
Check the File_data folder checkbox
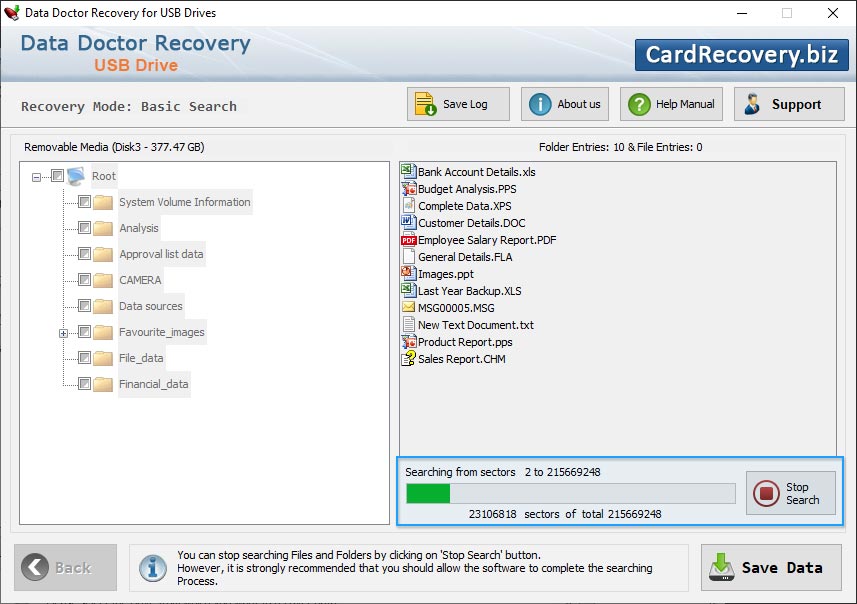[84, 357]
